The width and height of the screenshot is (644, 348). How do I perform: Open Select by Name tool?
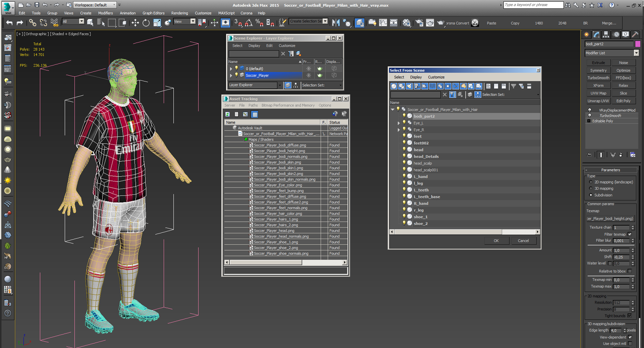click(x=101, y=23)
